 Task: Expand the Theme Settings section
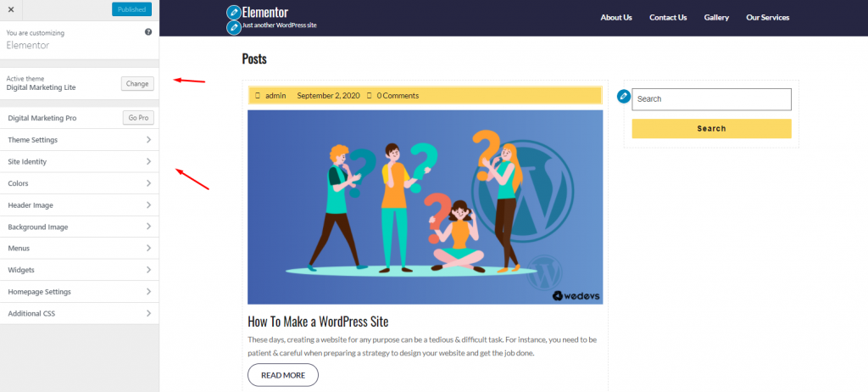point(79,140)
